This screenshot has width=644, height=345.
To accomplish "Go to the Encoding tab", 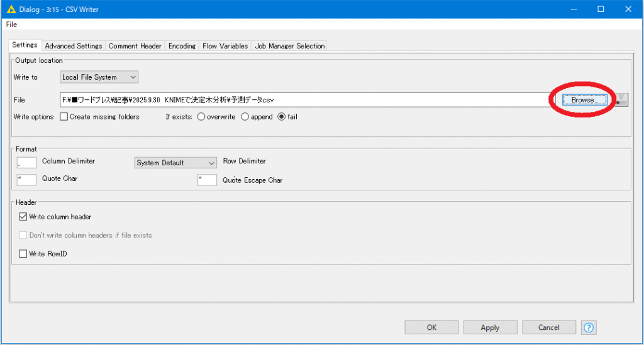I will (x=182, y=46).
